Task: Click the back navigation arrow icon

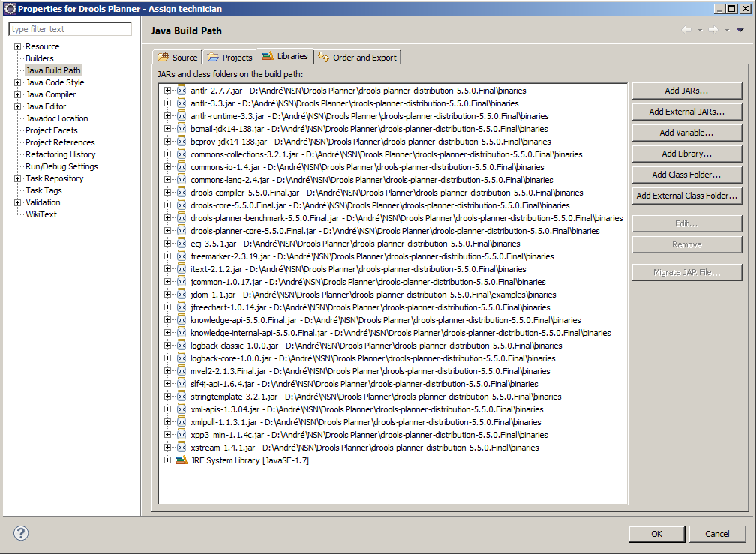Action: click(685, 30)
